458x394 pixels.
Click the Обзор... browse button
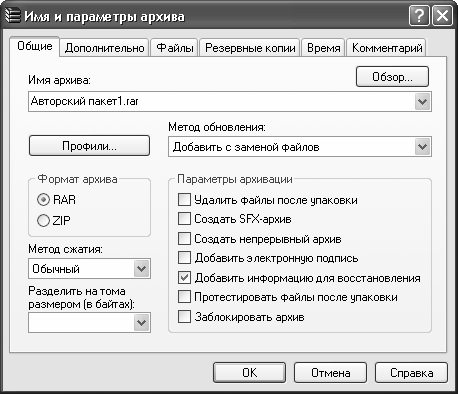tap(392, 77)
